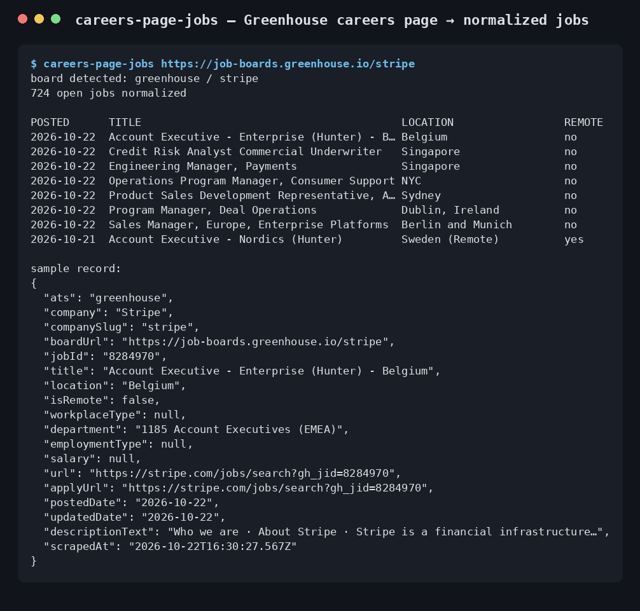
Task: Click the "descriptionText" JSON line
Action: [327, 532]
